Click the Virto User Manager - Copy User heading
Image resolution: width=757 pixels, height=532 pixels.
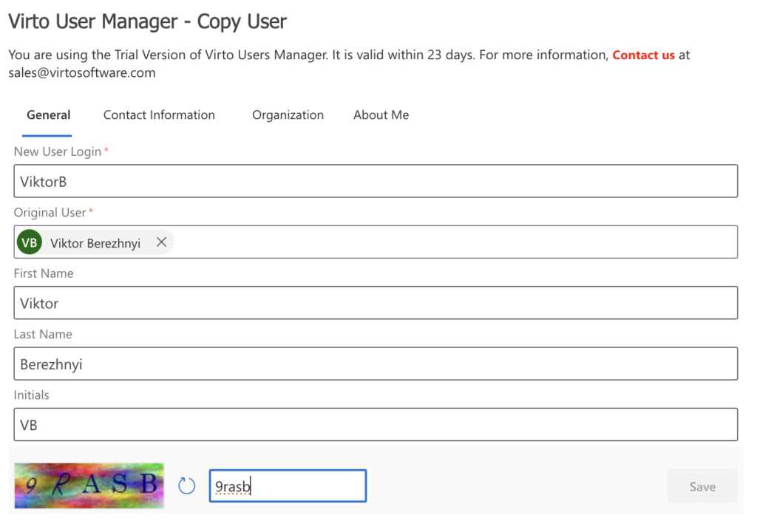[147, 21]
